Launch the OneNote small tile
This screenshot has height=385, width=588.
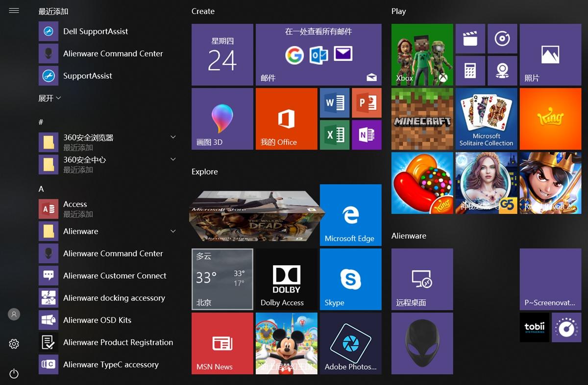coord(367,134)
